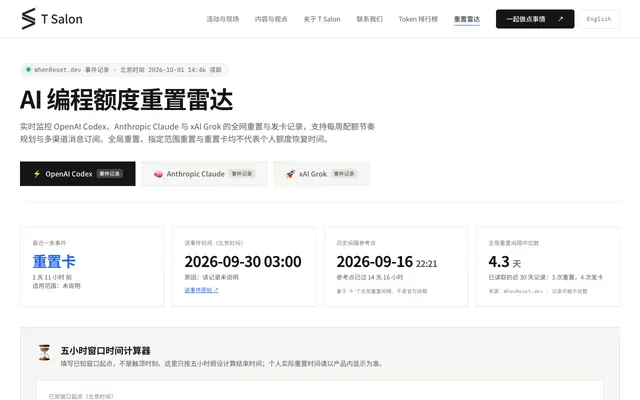640x400 pixels.
Task: Click the 2026-09-30 03:00 event time
Action: pos(243,262)
